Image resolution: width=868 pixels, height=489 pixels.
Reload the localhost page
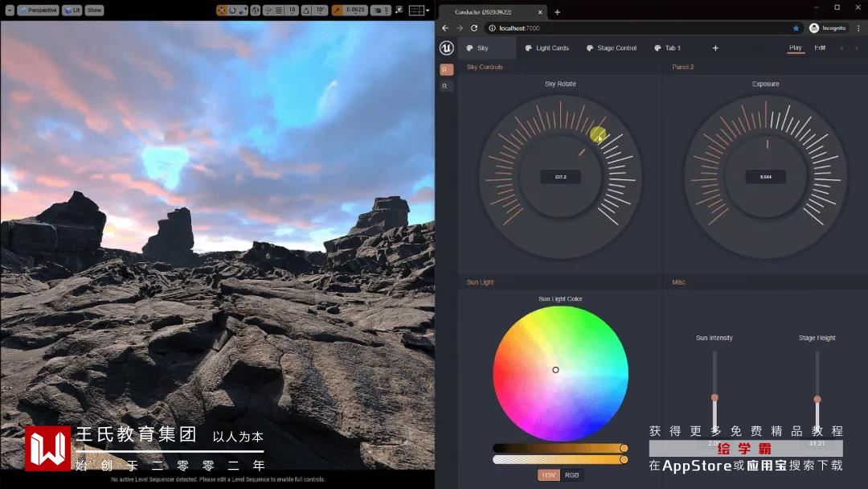coord(474,27)
